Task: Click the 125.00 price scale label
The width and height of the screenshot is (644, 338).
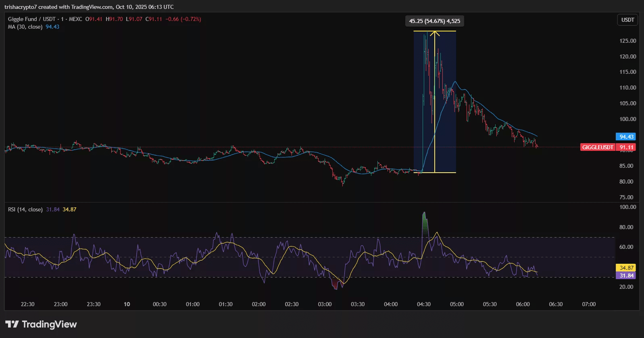Action: tap(627, 41)
